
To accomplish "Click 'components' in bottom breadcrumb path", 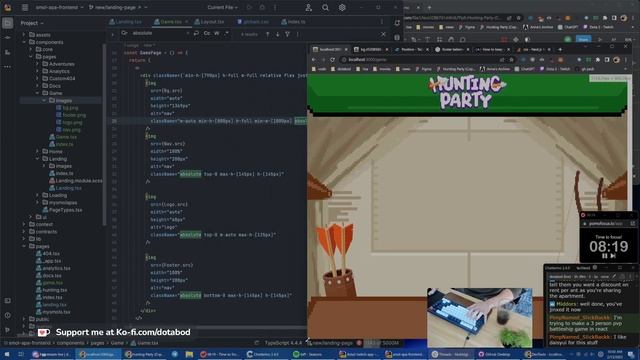I will (70, 343).
